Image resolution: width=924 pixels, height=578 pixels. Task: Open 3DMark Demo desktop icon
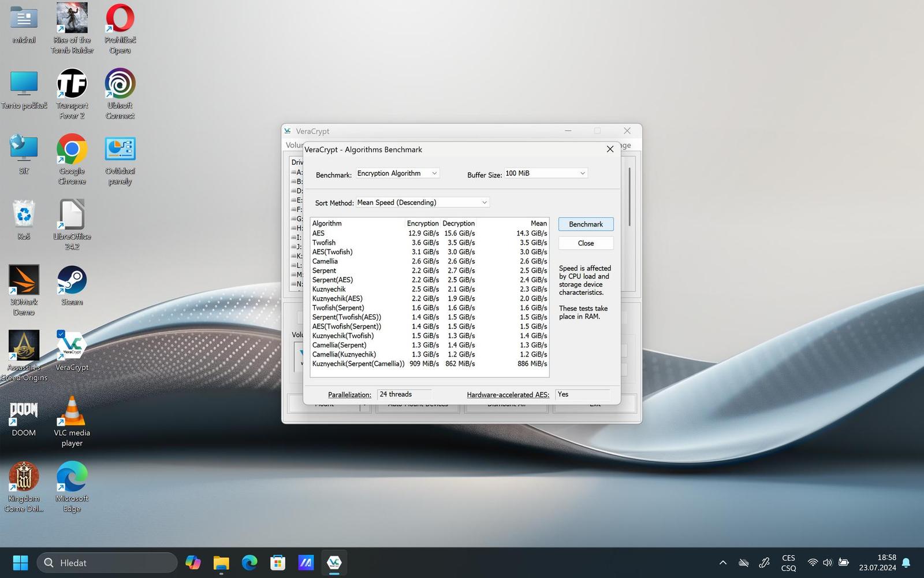(x=24, y=291)
